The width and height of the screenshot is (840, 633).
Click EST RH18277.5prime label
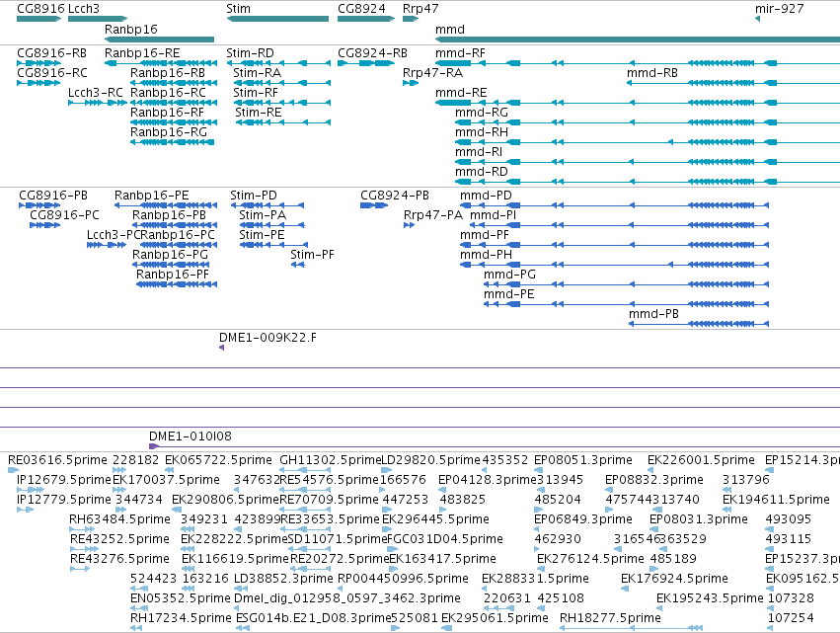pos(610,618)
